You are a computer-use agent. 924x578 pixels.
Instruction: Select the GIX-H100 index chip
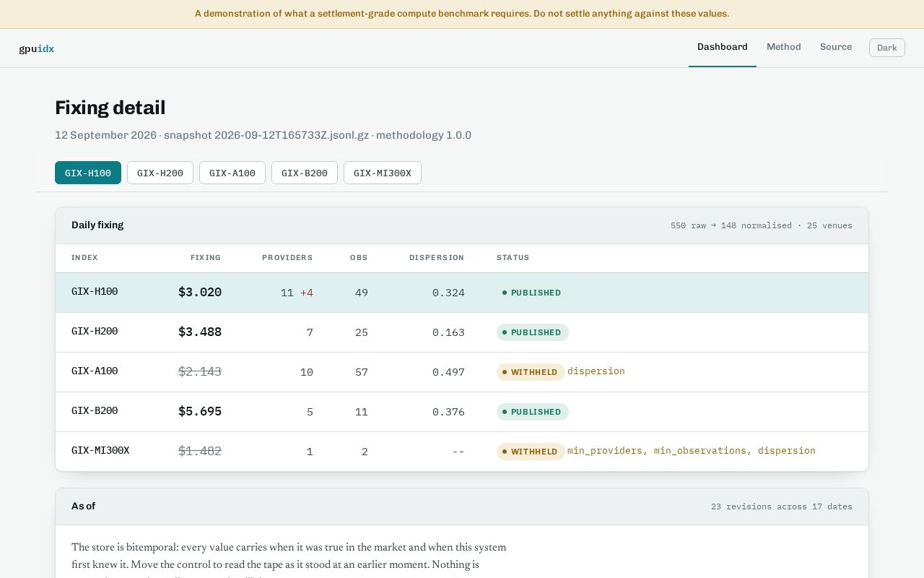[88, 173]
